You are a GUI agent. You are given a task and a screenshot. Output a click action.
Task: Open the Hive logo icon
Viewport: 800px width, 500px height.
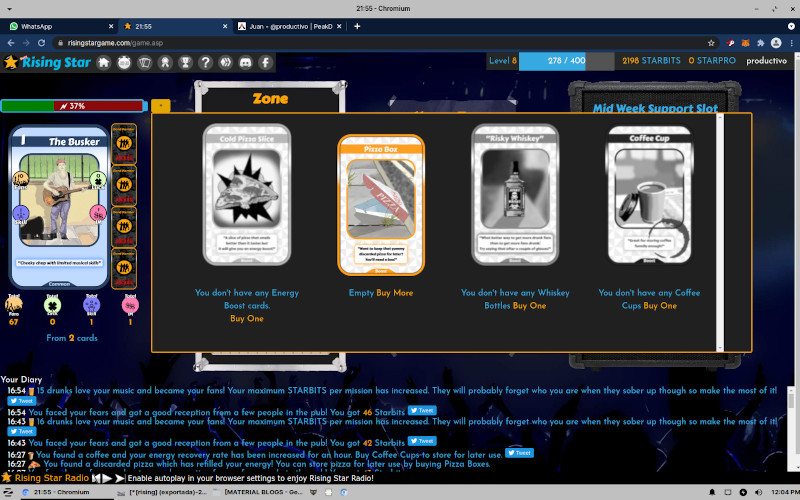click(x=226, y=62)
